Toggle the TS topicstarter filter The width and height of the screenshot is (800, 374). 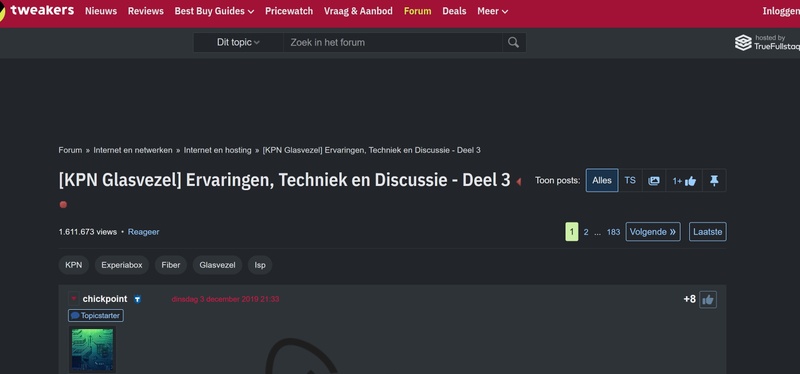(630, 181)
